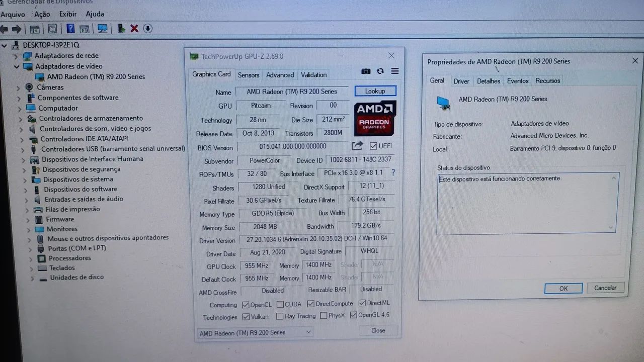Click the Controladores USB category icon
The height and width of the screenshot is (362, 644).
click(34, 149)
